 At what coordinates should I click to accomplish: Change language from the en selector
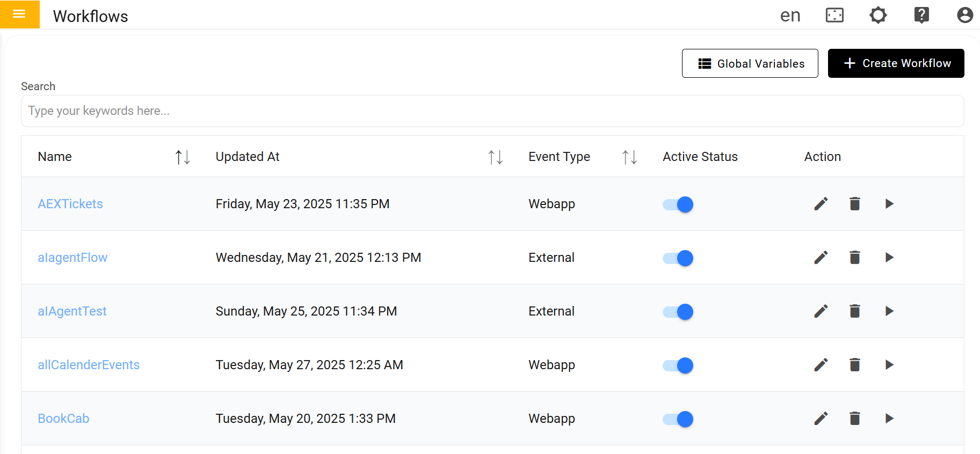point(790,15)
